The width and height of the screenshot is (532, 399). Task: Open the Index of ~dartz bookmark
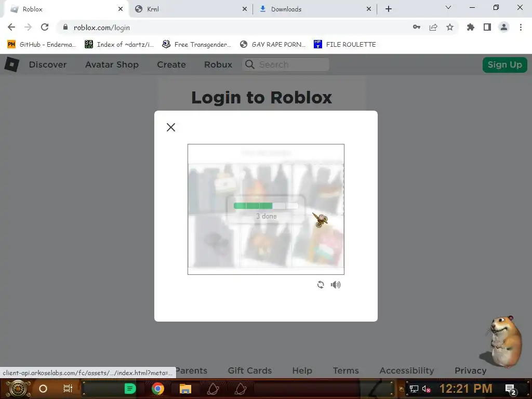(119, 45)
